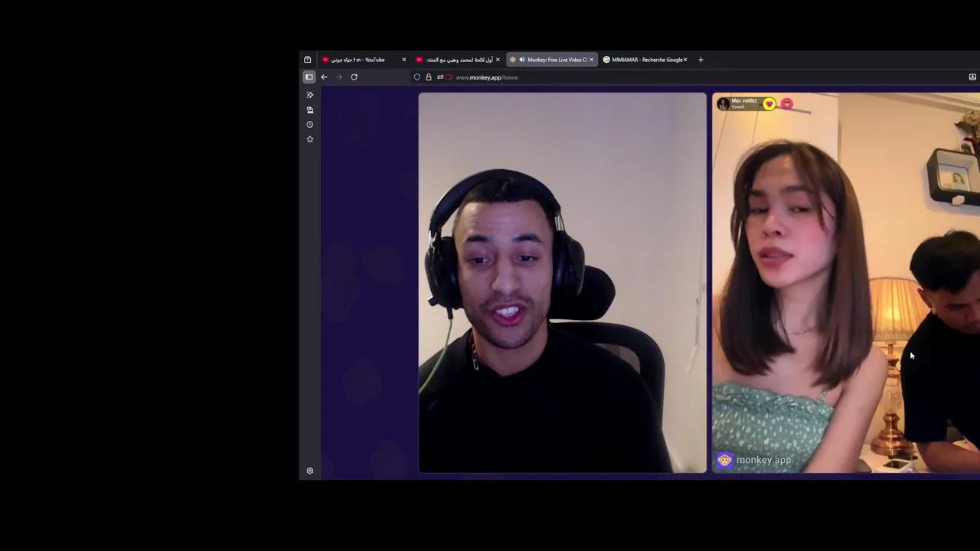The width and height of the screenshot is (980, 551).
Task: Open the history clock sidebar icon
Action: [310, 125]
